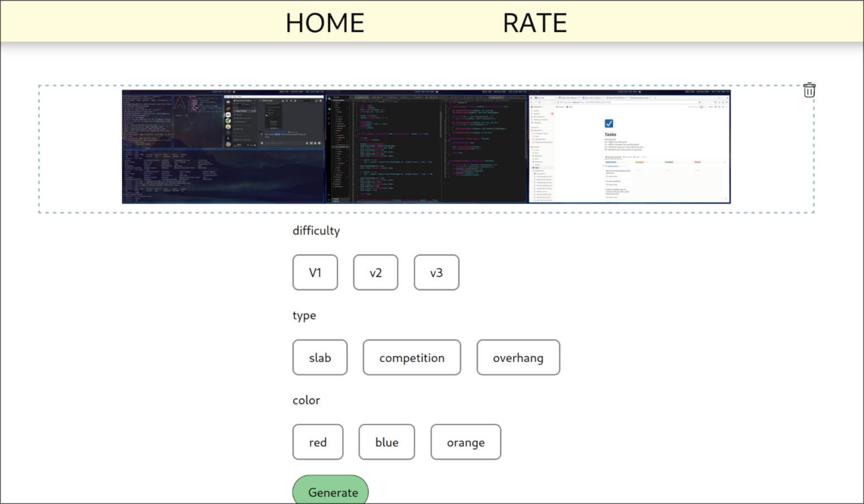
Task: Choose blue as the color
Action: (x=387, y=442)
